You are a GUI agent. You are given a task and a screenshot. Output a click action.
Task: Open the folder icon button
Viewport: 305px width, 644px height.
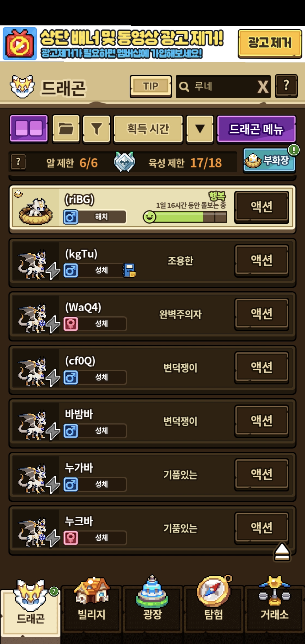pyautogui.click(x=66, y=129)
